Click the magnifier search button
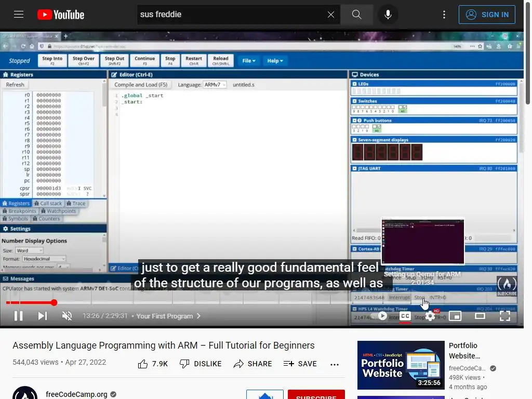This screenshot has height=399, width=532. 356,15
